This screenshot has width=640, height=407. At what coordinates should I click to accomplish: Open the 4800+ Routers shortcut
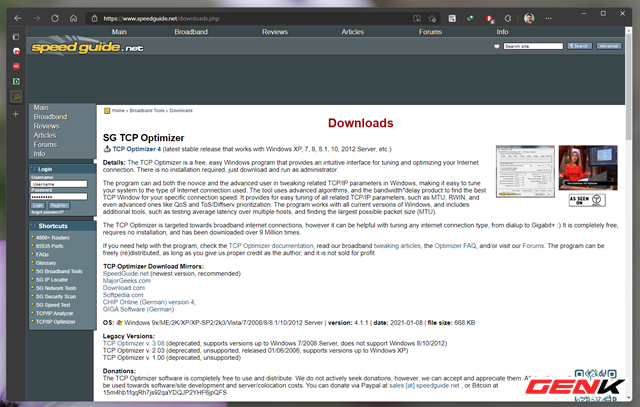click(52, 238)
